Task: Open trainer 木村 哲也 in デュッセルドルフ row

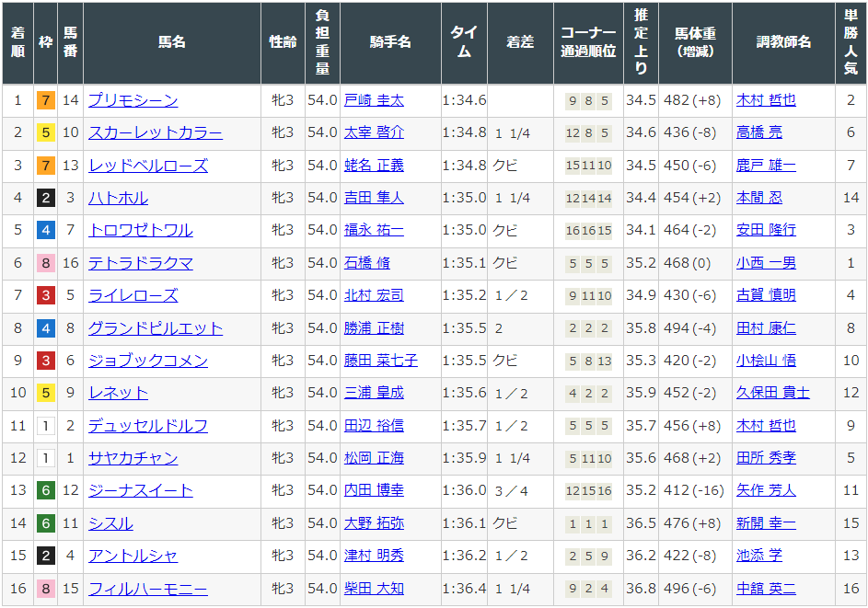Action: point(766,426)
